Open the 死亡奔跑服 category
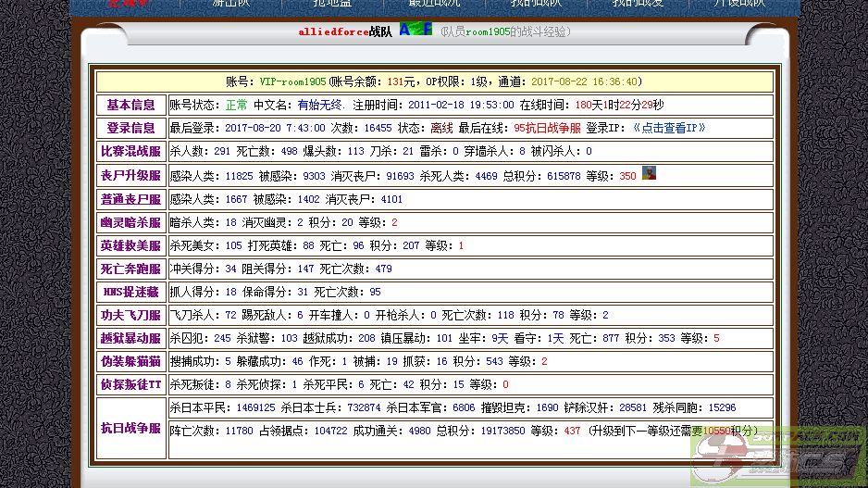The height and width of the screenshot is (488, 868). 130,269
